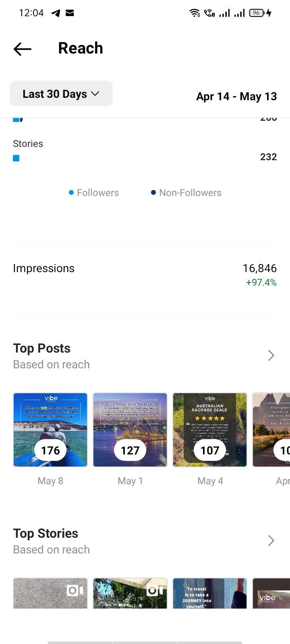Viewport: 290px width, 644px height.
Task: Open the 'To travel is to take a journey' story
Action: 210,593
